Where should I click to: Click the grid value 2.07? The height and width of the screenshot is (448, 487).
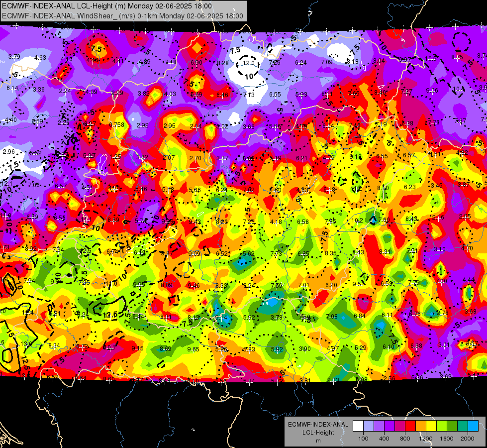(169, 158)
